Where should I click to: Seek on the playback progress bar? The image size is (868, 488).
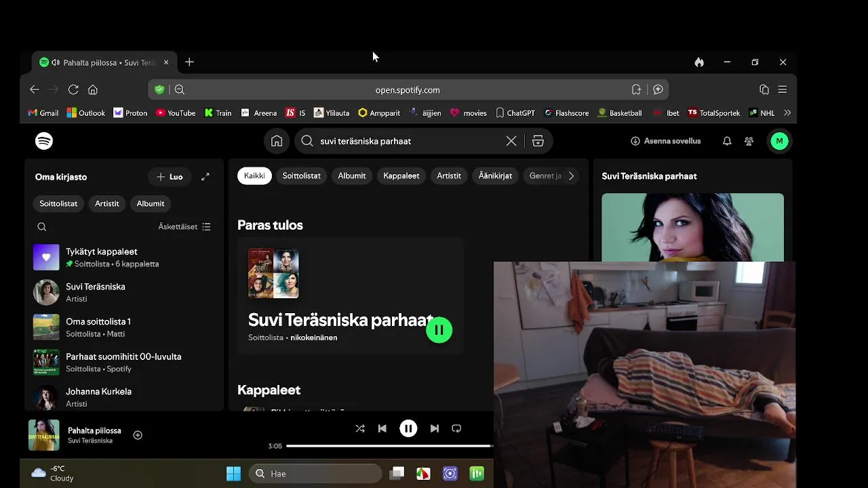click(389, 446)
